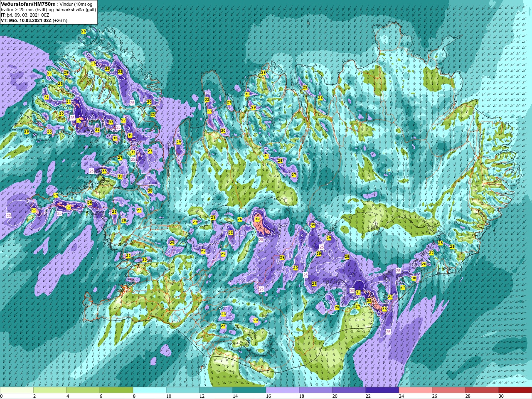This screenshot has height=399, width=532.
Task: Click the 0–2 m/s pale yellow legend swatch
Action: point(17,390)
